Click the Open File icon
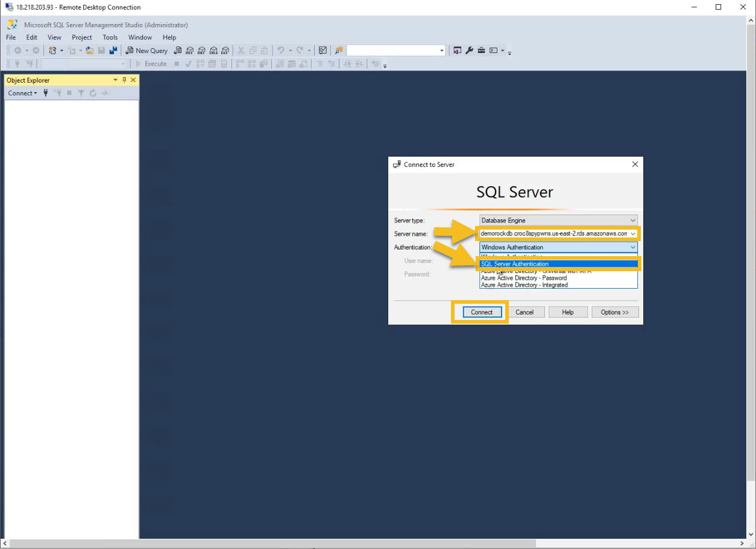Screen dimensions: 756x549 89,51
